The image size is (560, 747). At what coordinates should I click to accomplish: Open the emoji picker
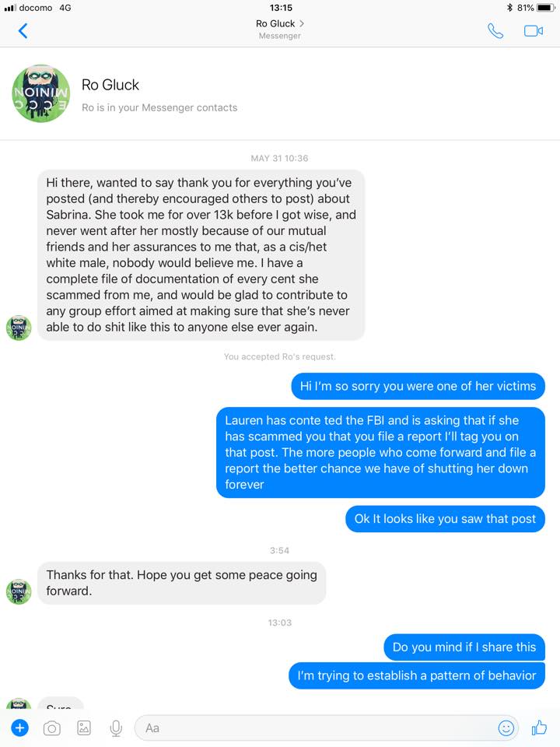(506, 728)
